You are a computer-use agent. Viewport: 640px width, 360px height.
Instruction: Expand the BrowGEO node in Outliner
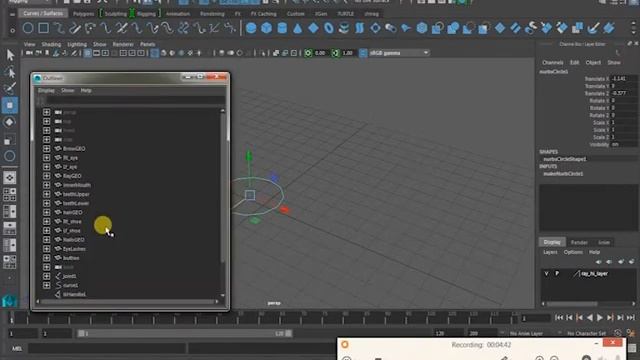(x=47, y=149)
